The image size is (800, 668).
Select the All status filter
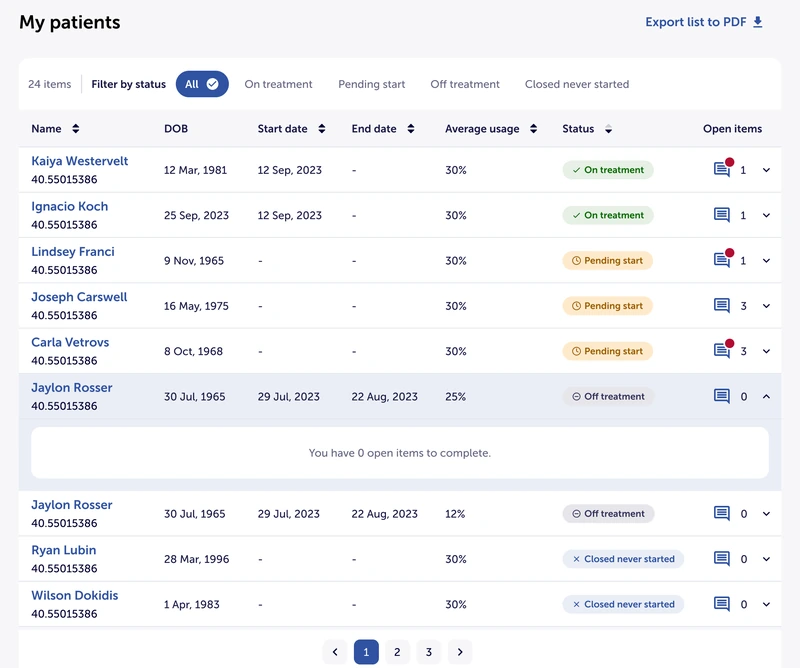coord(202,84)
